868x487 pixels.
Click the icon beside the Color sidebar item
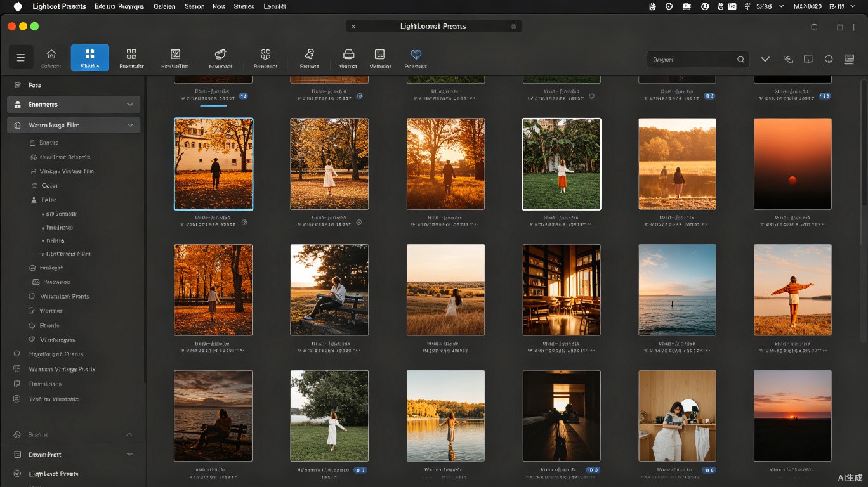(34, 186)
